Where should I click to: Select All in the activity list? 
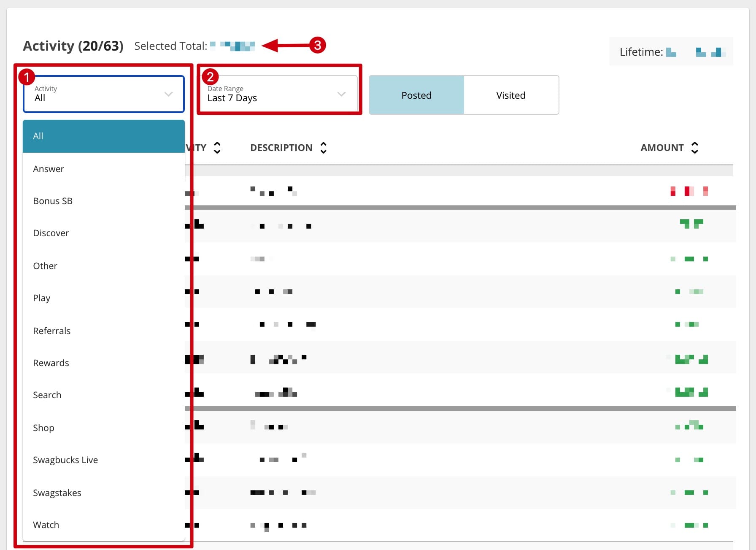pos(103,136)
